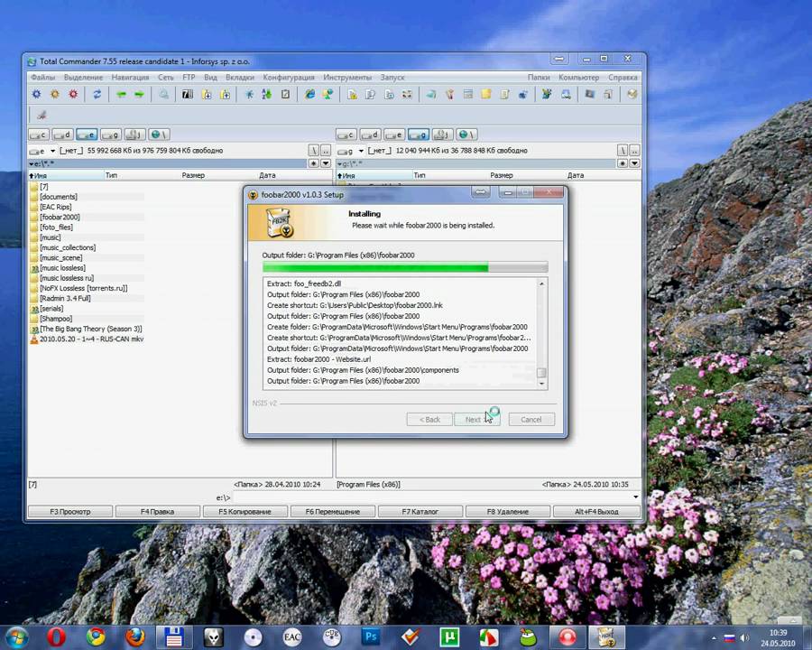Open the Выделение menu

click(83, 78)
